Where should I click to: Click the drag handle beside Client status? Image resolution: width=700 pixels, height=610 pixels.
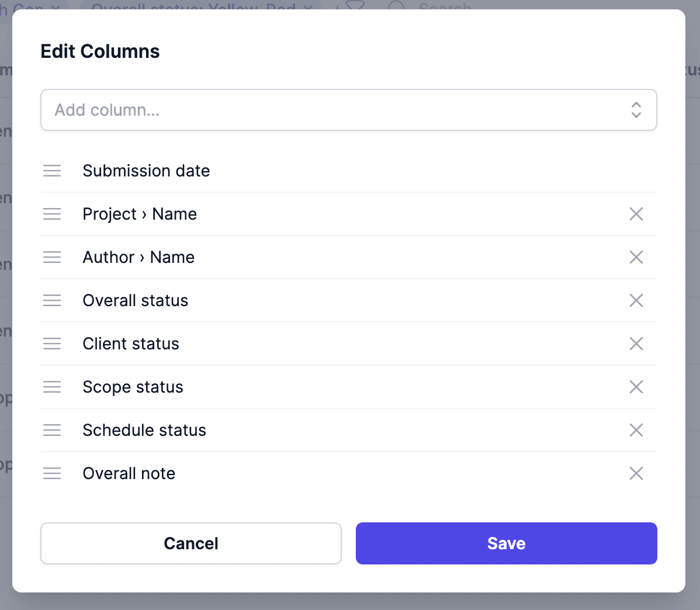[x=52, y=344]
